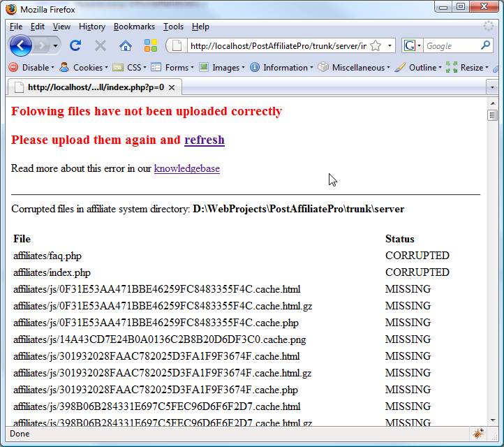Expand the Information toolbar dropdown

pyautogui.click(x=311, y=68)
